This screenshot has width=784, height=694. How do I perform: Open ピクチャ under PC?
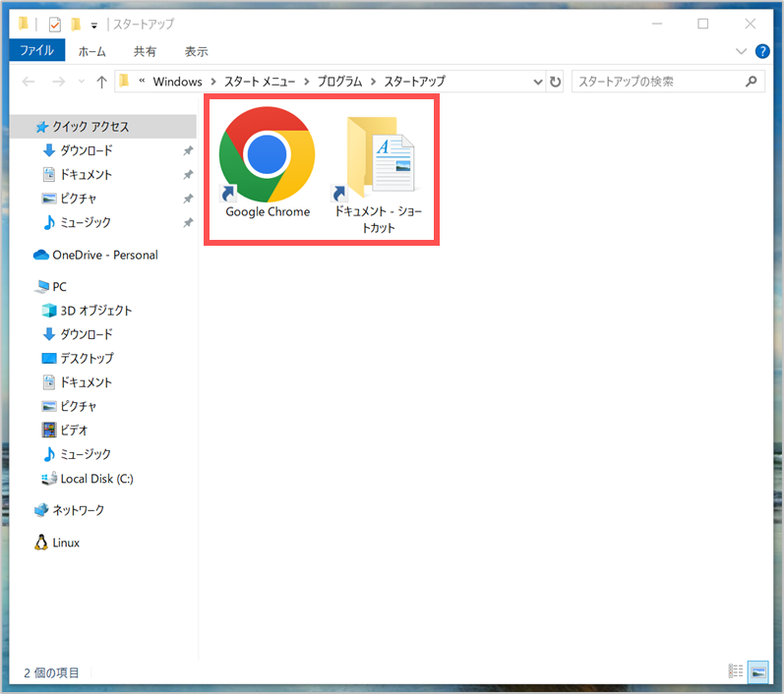tap(78, 406)
